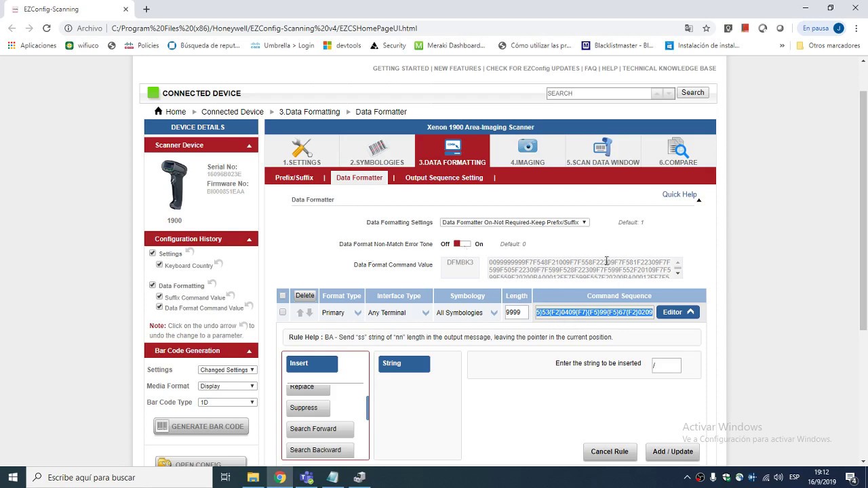
Task: Collapse the Scanner Device panel
Action: coord(249,146)
